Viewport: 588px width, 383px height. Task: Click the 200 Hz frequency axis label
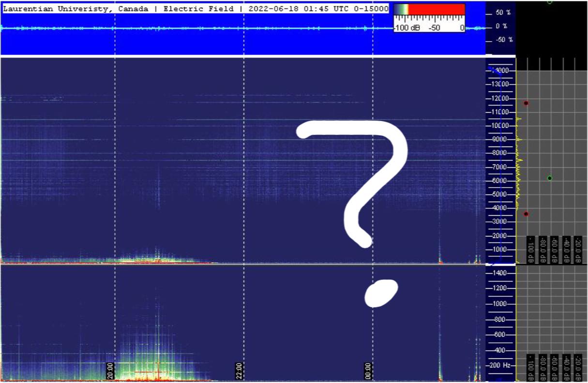[x=500, y=365]
